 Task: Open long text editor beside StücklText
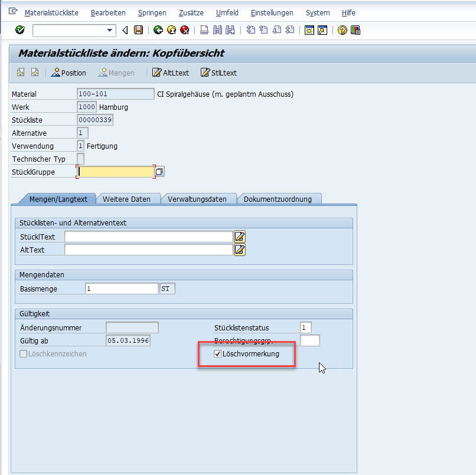pyautogui.click(x=239, y=237)
